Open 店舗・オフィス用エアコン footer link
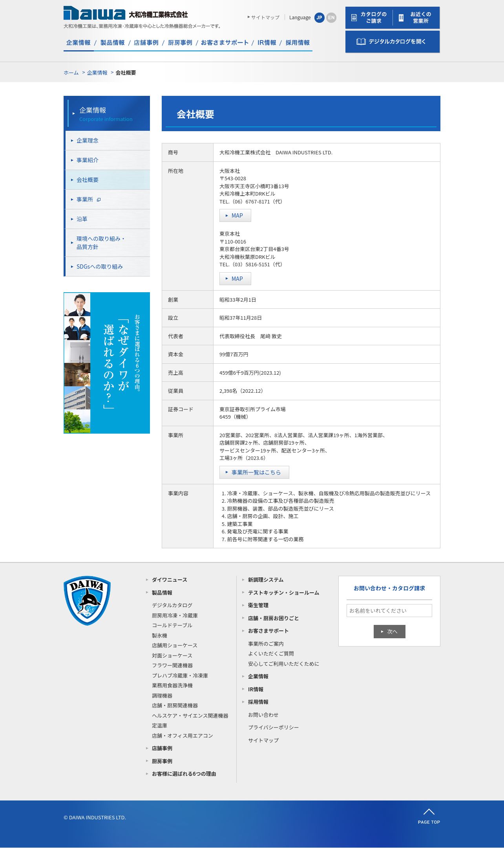 coord(183,736)
